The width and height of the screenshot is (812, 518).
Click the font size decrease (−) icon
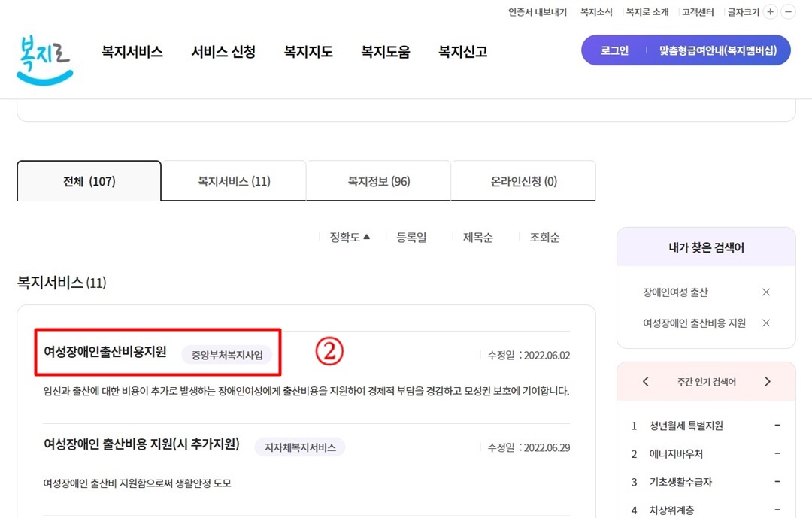tap(788, 12)
